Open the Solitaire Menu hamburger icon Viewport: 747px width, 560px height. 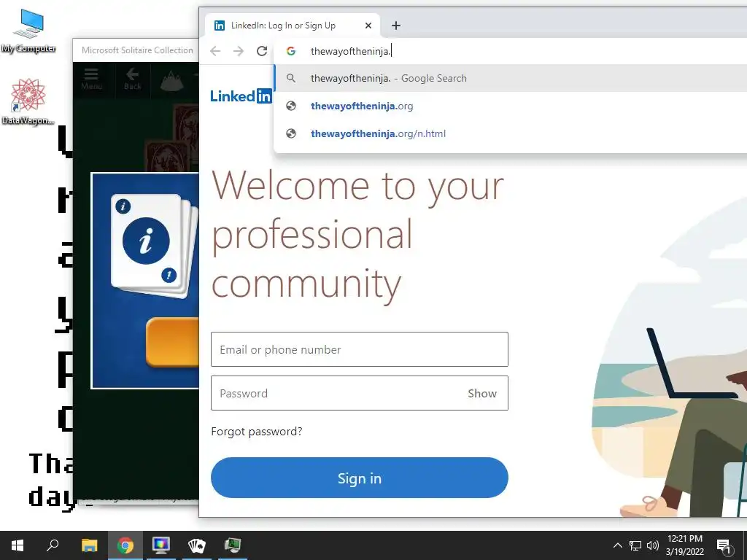click(x=91, y=79)
